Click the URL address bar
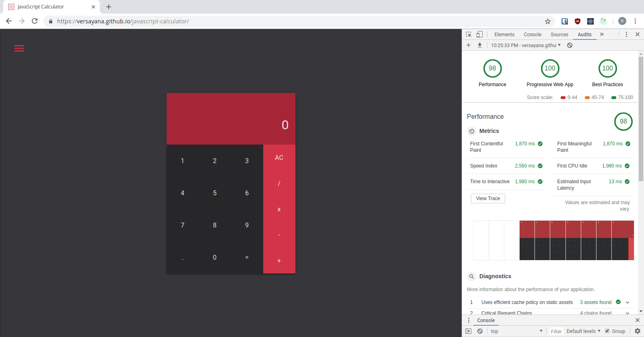The image size is (644, 337). pos(298,21)
